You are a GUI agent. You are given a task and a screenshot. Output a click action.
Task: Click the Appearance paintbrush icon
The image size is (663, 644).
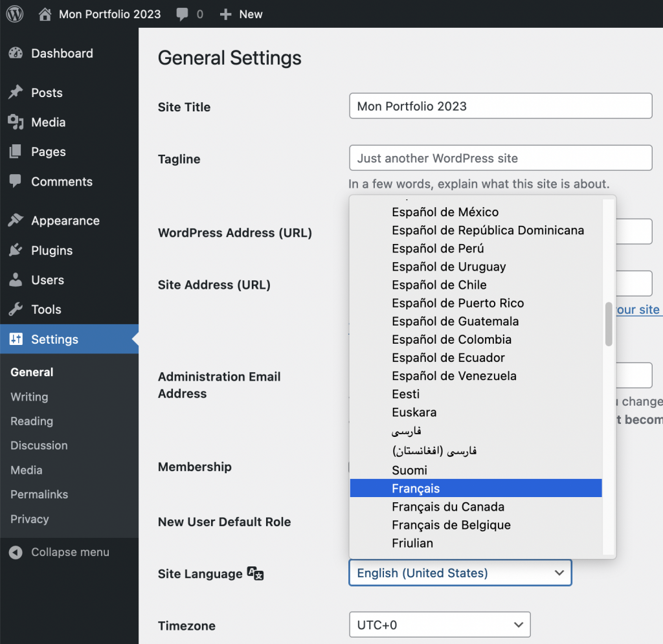point(16,221)
